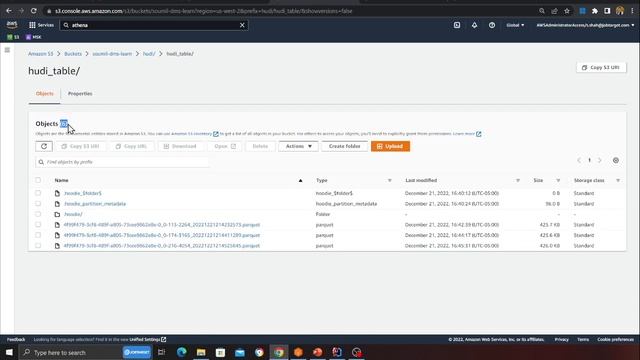Open the .hoodie/ folder
This screenshot has height=360, width=640.
point(73,214)
